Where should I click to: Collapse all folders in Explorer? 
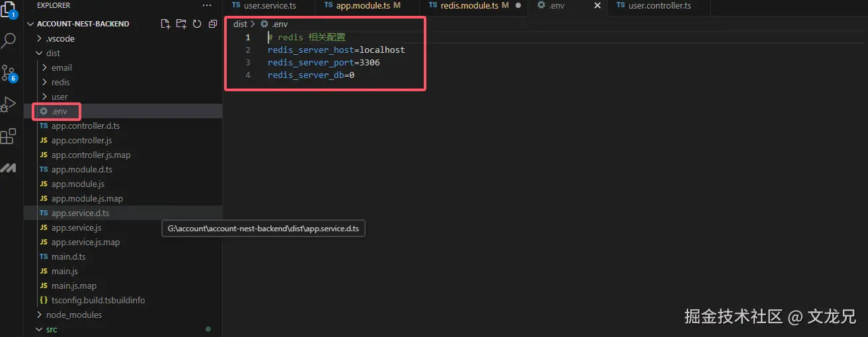(x=212, y=24)
